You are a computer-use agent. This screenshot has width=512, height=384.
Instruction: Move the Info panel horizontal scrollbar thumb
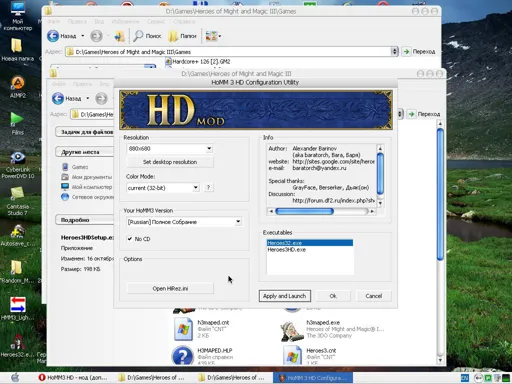(x=305, y=211)
